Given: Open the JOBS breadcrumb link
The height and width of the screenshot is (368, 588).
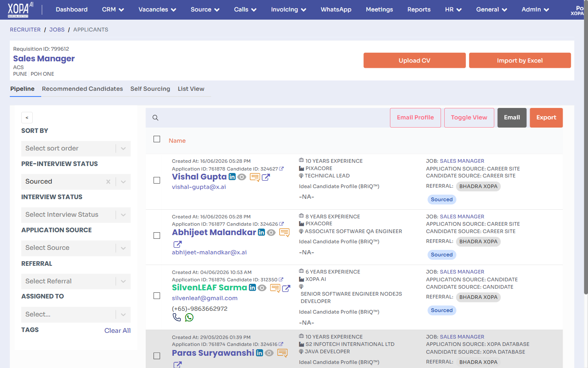Looking at the screenshot, I should [57, 29].
